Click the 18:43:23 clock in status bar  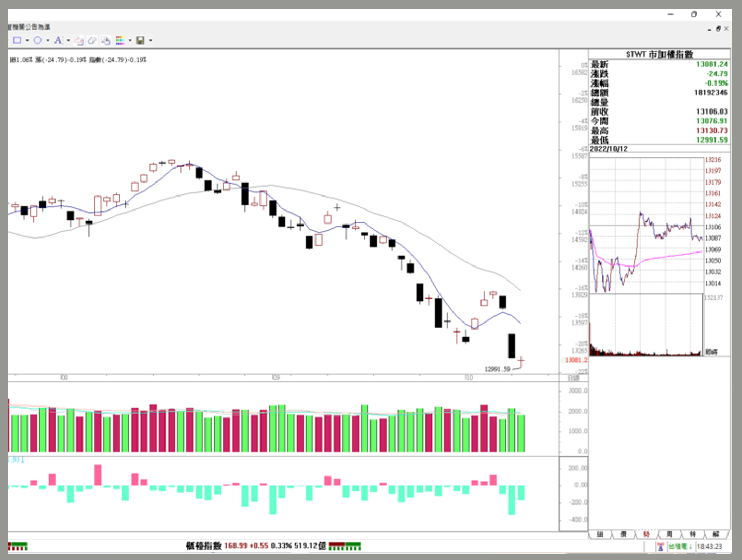(709, 547)
